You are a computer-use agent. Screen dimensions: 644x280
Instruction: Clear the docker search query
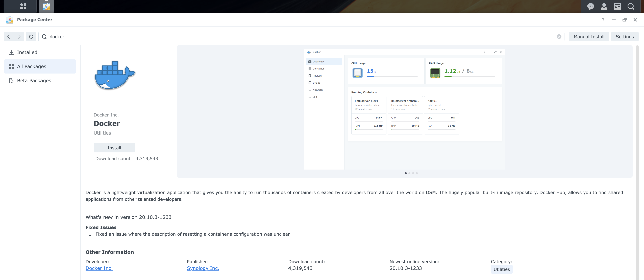click(x=559, y=36)
